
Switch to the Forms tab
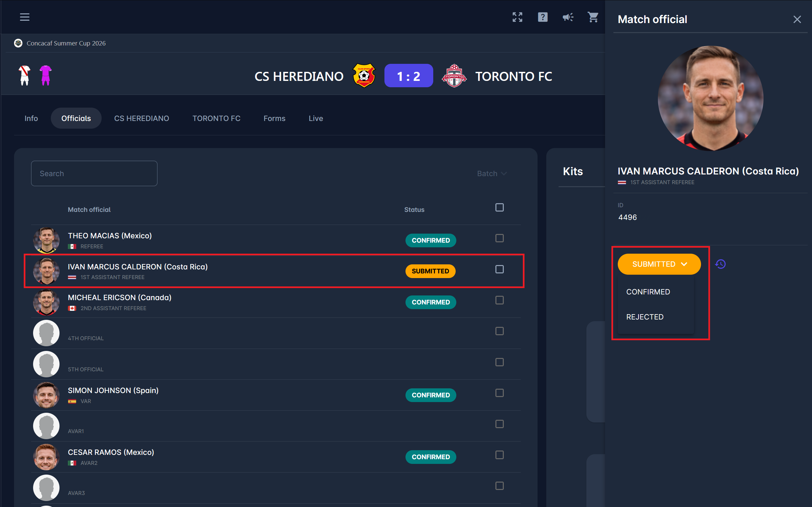point(274,118)
